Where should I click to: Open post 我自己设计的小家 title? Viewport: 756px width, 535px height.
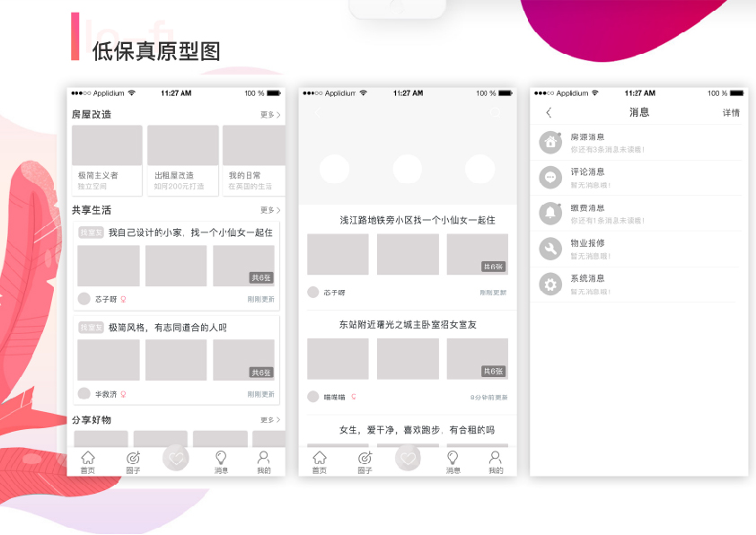click(190, 232)
